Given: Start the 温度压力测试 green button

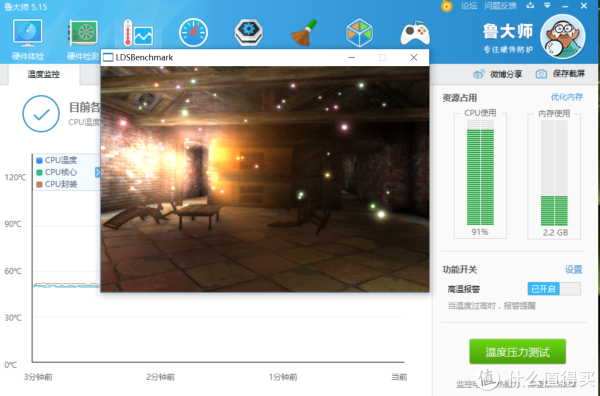Looking at the screenshot, I should click(x=517, y=351).
